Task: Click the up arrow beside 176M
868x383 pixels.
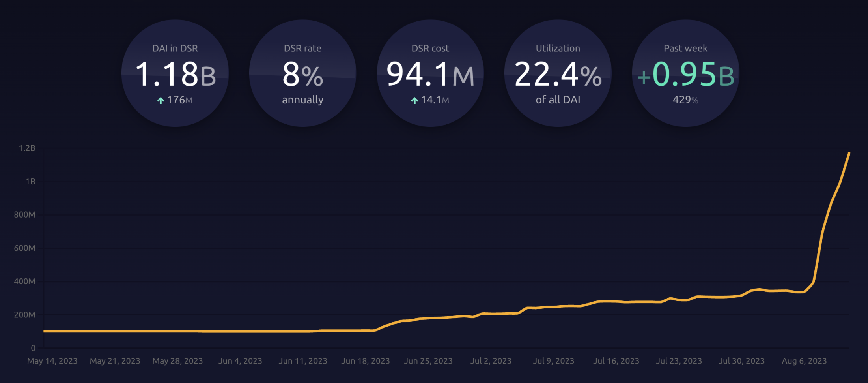Action: tap(161, 100)
